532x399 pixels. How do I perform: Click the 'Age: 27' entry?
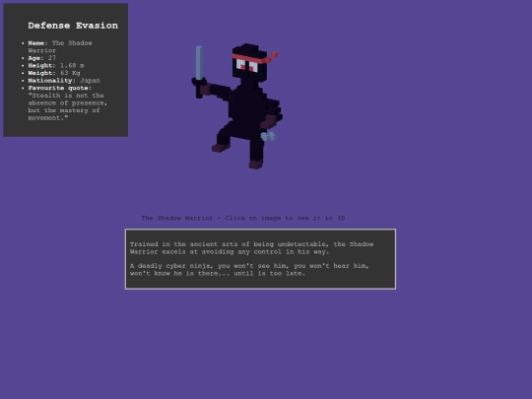(x=42, y=58)
